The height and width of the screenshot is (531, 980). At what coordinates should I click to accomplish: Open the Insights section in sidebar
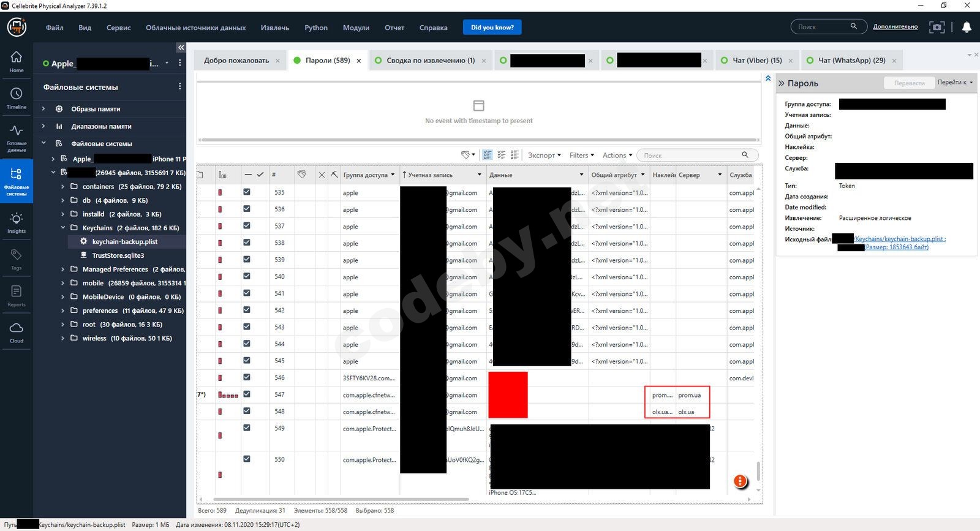pos(17,223)
